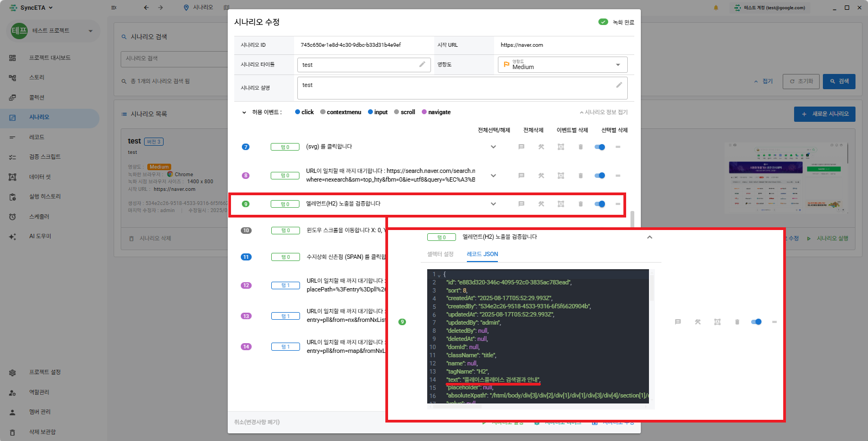Viewport: 868px width, 441px height.
Task: Open the 영향도 Medium dropdown
Action: [563, 65]
